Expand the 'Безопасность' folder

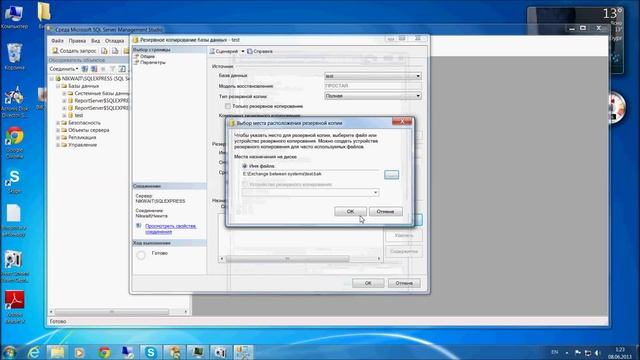[58, 123]
